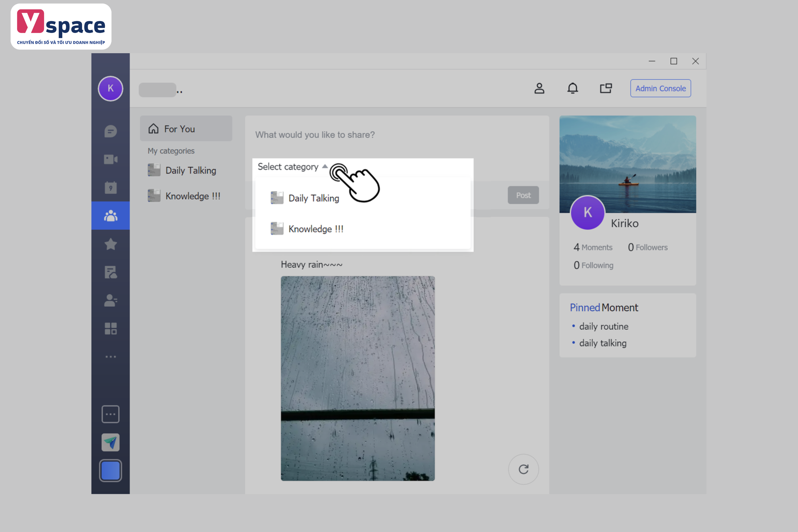Open the documents icon in sidebar
Viewport: 798px width, 532px height.
pyautogui.click(x=111, y=272)
